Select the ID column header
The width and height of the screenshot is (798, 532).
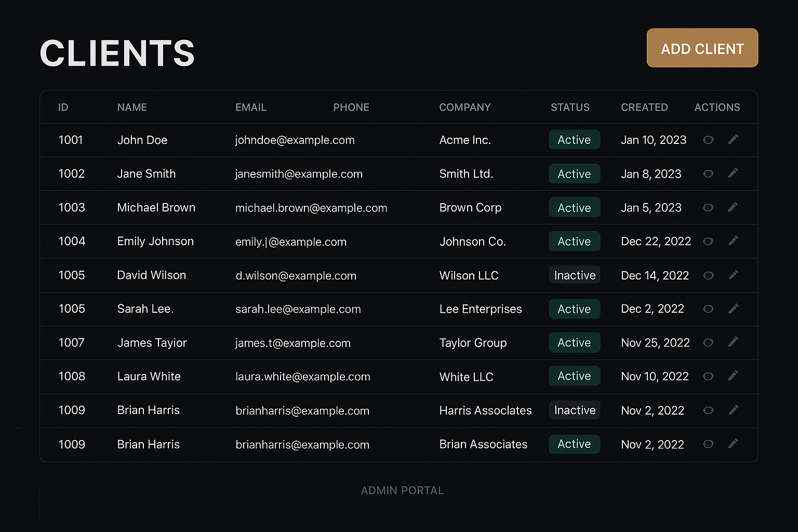(x=63, y=107)
